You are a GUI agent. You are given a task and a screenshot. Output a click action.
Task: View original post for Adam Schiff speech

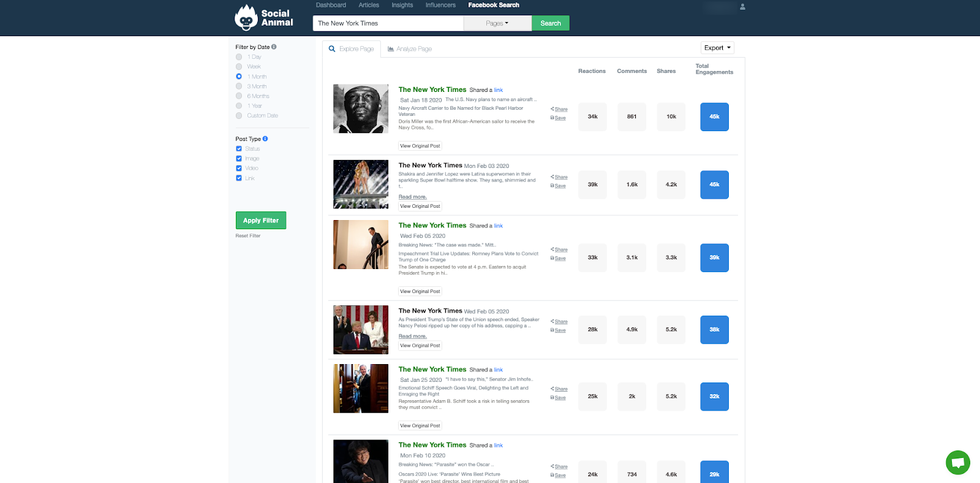pyautogui.click(x=420, y=426)
